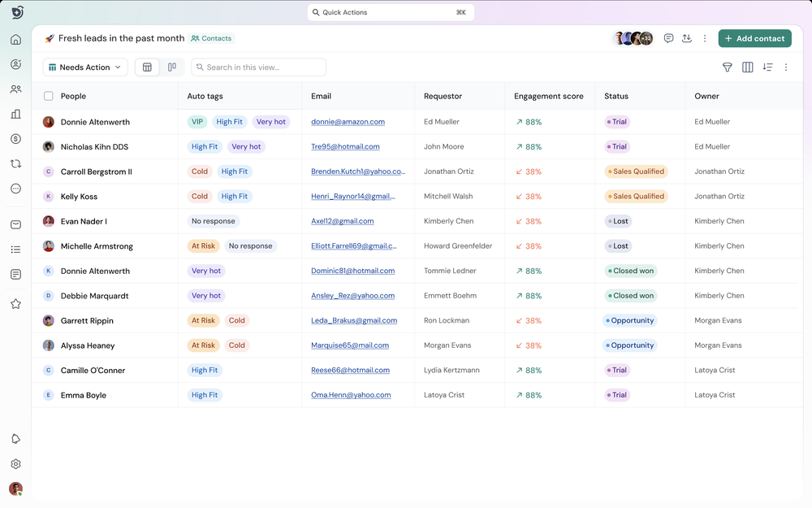
Task: Open the chat bubble dots icon in sidebar
Action: [x=16, y=189]
